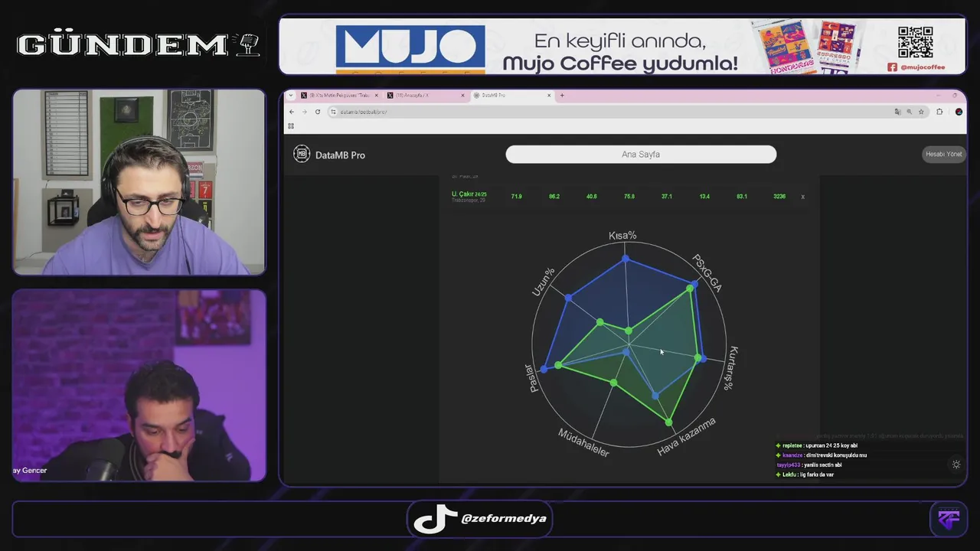Reload the DataMB page
980x551 pixels.
tap(318, 112)
